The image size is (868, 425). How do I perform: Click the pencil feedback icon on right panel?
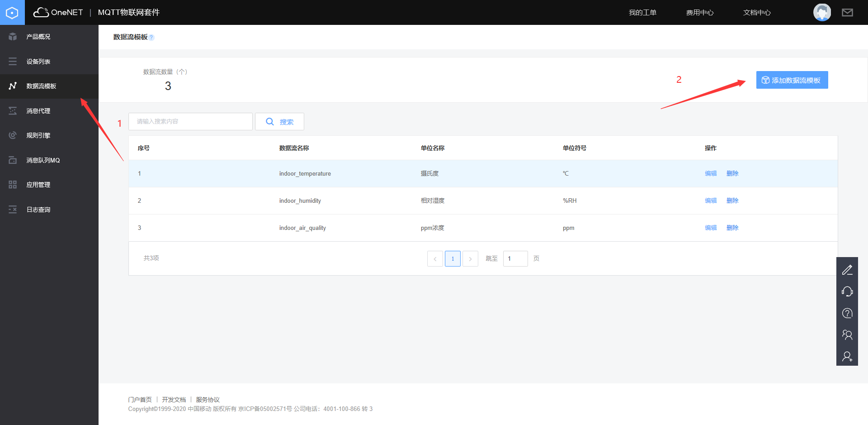(x=847, y=270)
